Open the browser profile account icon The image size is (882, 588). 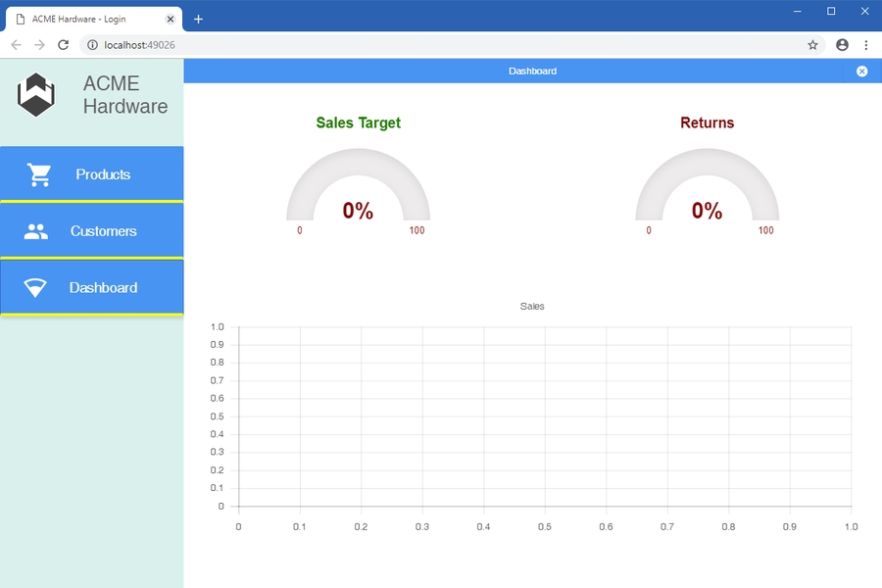[x=842, y=45]
